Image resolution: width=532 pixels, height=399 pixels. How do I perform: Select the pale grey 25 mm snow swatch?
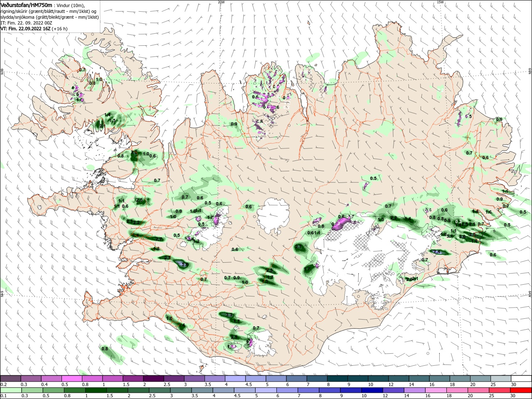point(500,379)
